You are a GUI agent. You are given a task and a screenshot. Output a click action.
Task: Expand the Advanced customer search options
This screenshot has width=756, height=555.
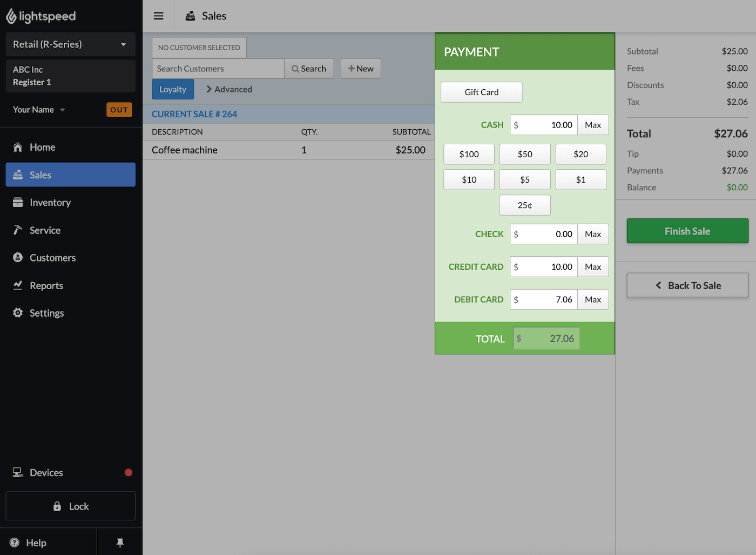(229, 90)
